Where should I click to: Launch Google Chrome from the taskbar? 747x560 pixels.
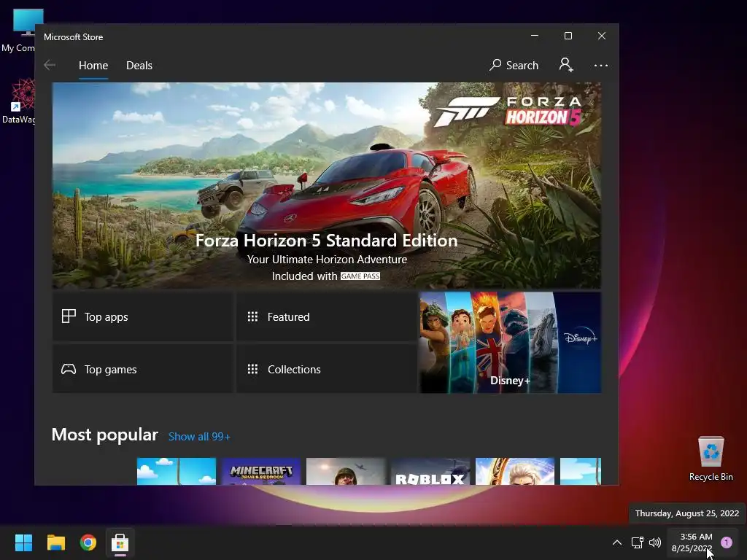click(x=88, y=542)
